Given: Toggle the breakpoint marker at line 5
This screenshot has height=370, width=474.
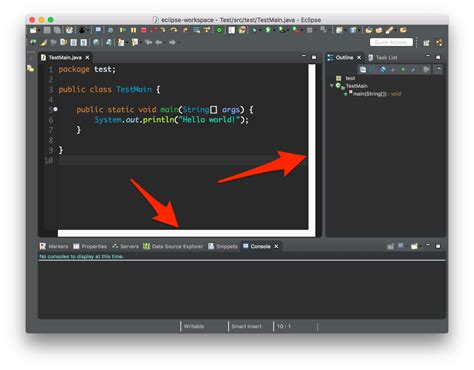Looking at the screenshot, I should (55, 109).
